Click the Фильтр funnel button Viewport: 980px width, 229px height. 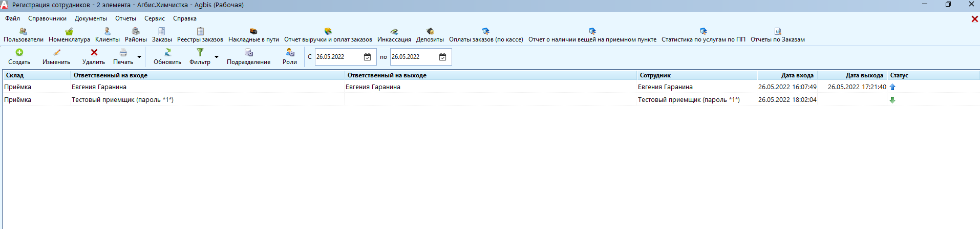click(x=200, y=56)
